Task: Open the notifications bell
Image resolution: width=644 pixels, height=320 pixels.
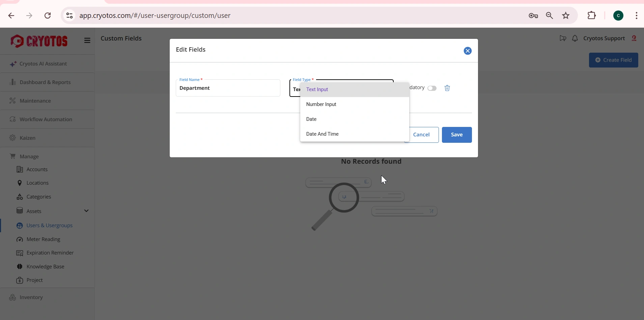Action: coord(575,38)
